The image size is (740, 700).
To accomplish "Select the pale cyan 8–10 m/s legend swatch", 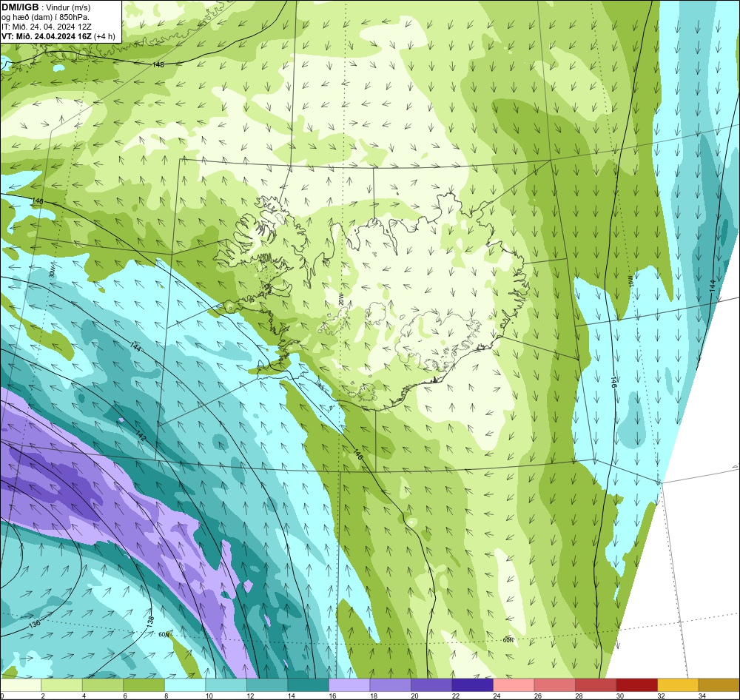I will 185,684.
